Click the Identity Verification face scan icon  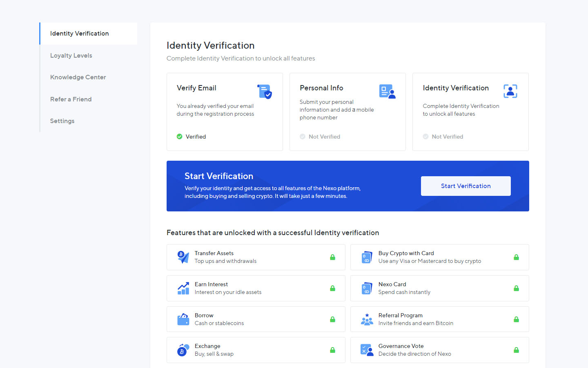(x=510, y=91)
